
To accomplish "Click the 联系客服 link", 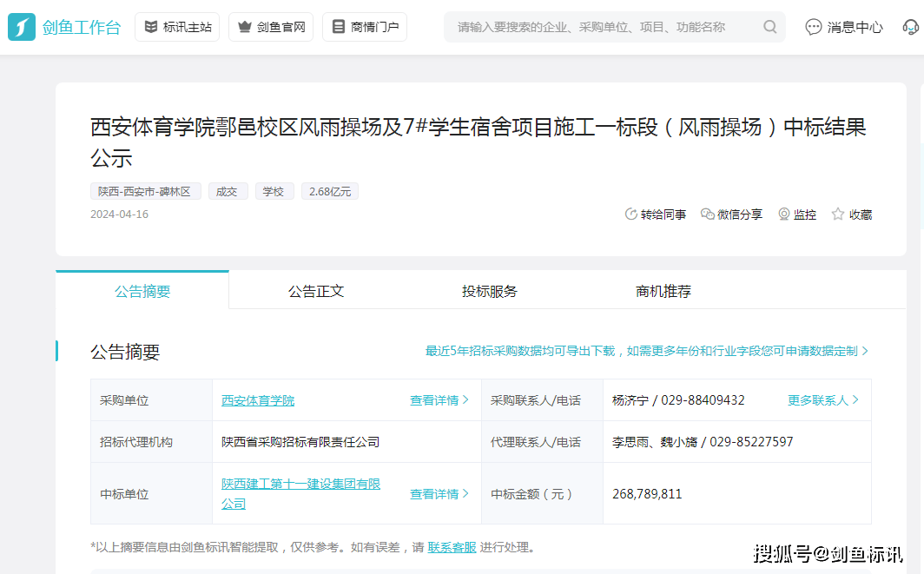I will coord(452,547).
